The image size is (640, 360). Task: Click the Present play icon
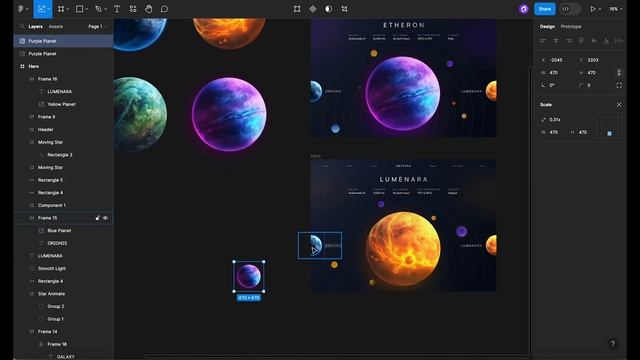coord(592,9)
